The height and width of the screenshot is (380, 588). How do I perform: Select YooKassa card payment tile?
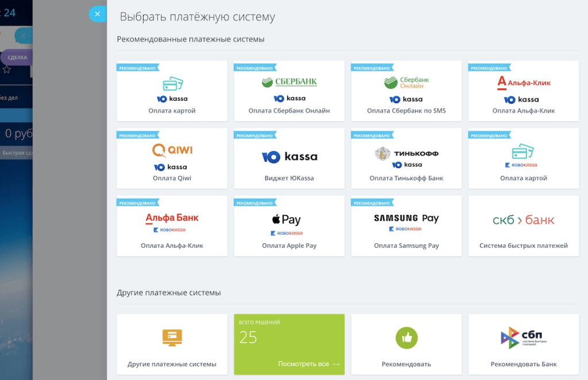pos(172,91)
